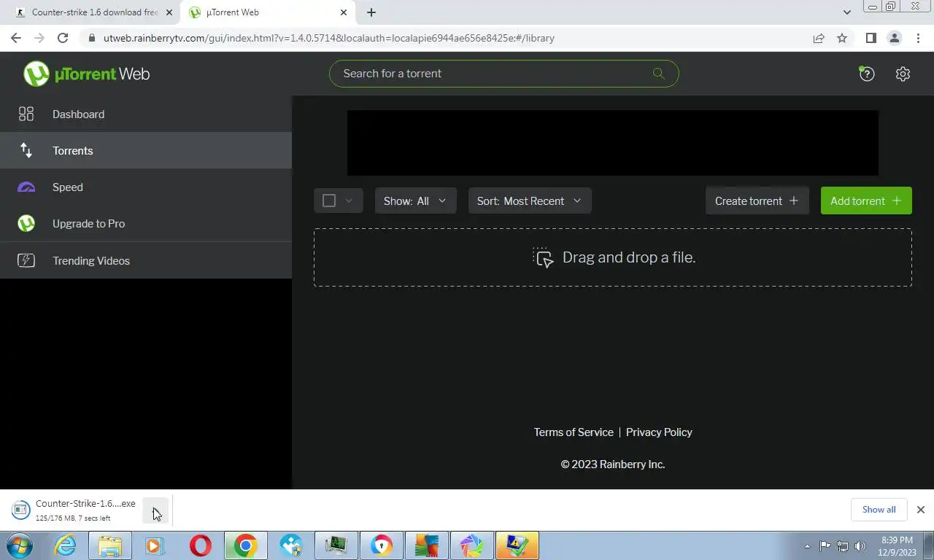Open Trending Videos

(146, 260)
